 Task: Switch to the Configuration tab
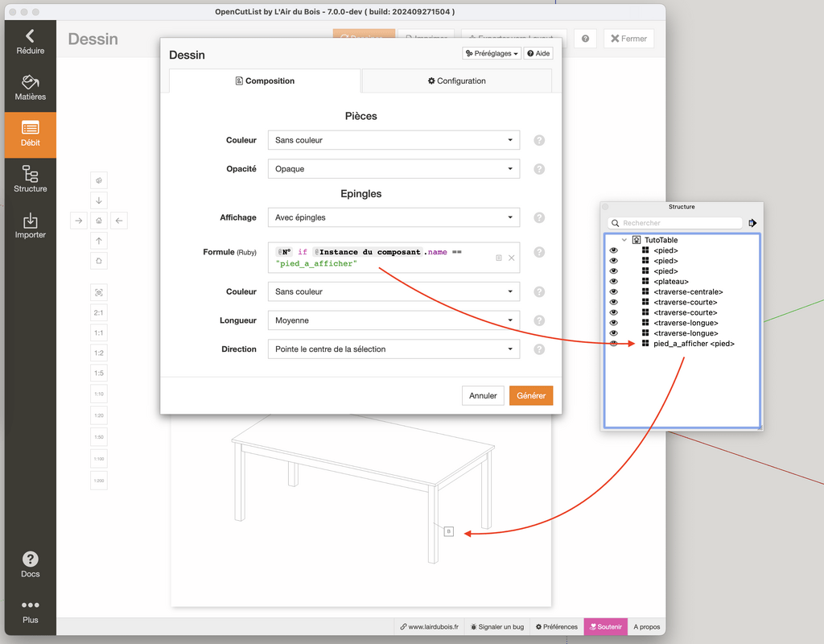(x=457, y=81)
